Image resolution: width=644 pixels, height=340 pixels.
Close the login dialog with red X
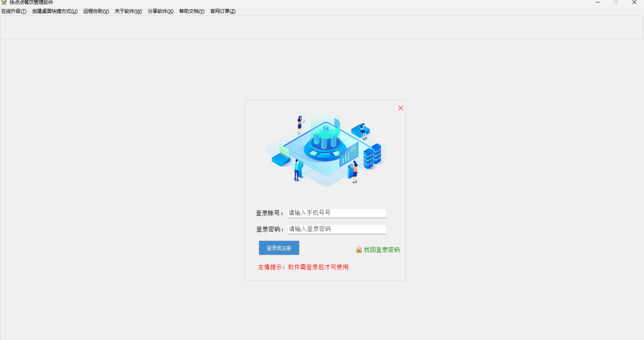(x=400, y=108)
